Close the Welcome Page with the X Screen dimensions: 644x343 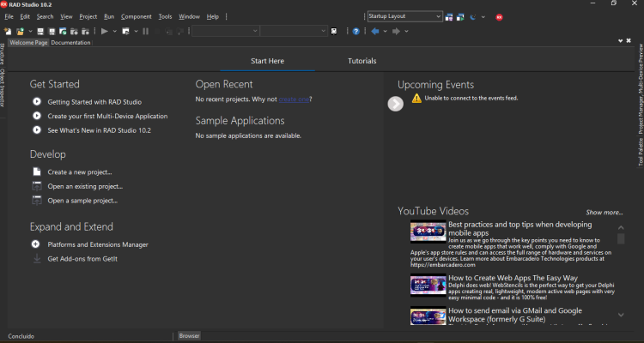click(x=629, y=40)
